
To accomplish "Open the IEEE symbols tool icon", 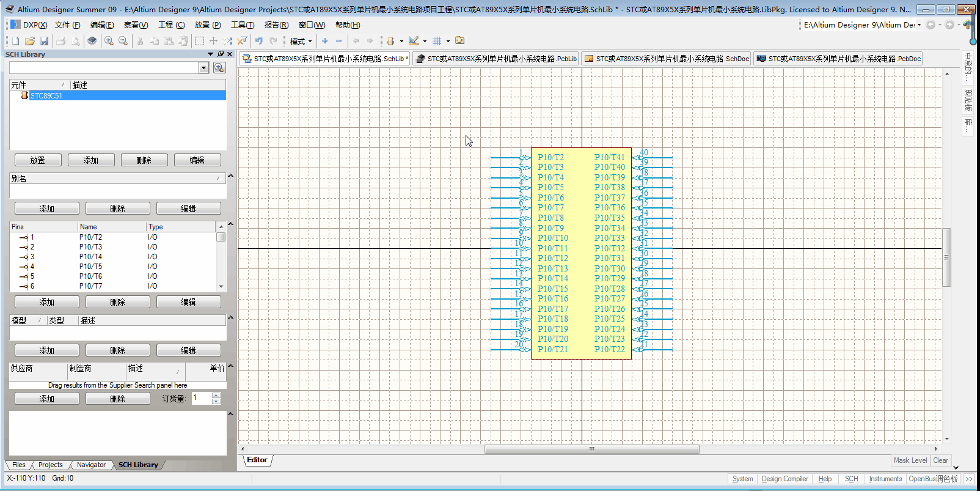I will tap(390, 41).
